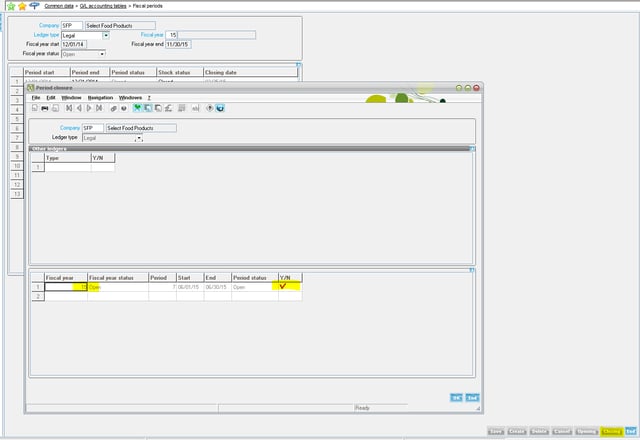
Task: Open the Navigation menu
Action: point(100,97)
